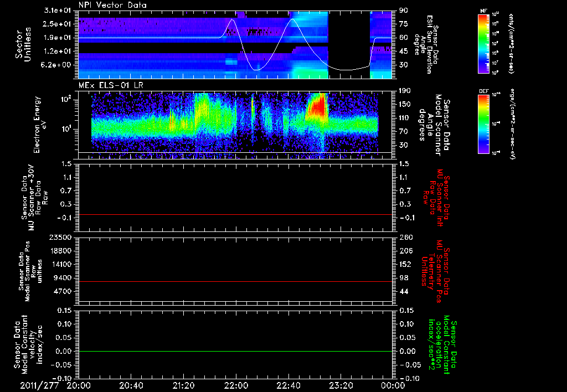Click the white sun elevation curve peak near 22:40
Screen dimensions: 567x392
(x=292, y=19)
